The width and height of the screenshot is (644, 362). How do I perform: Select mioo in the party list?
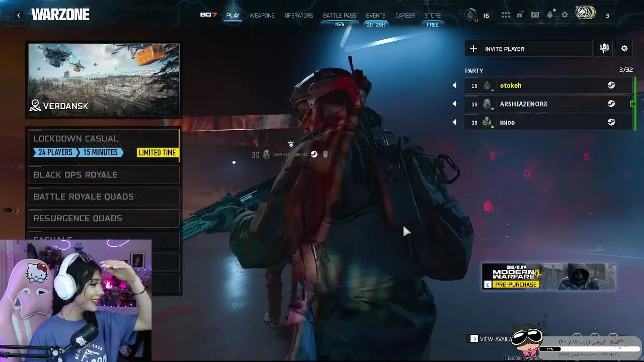[549, 122]
